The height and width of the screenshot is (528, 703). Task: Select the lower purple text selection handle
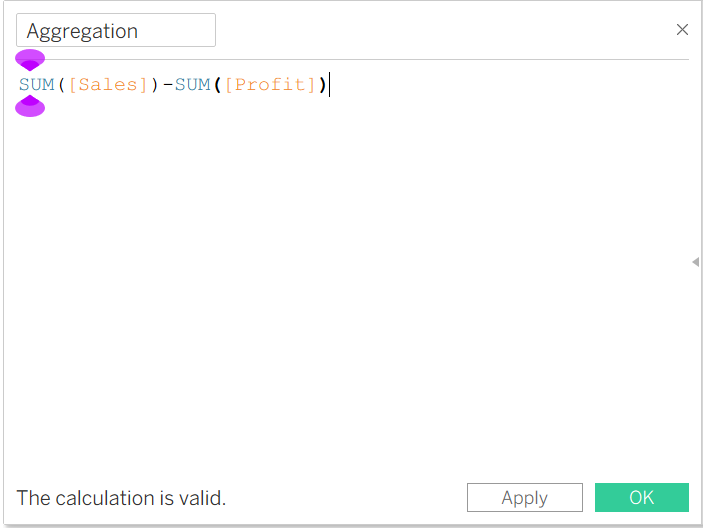click(x=30, y=106)
